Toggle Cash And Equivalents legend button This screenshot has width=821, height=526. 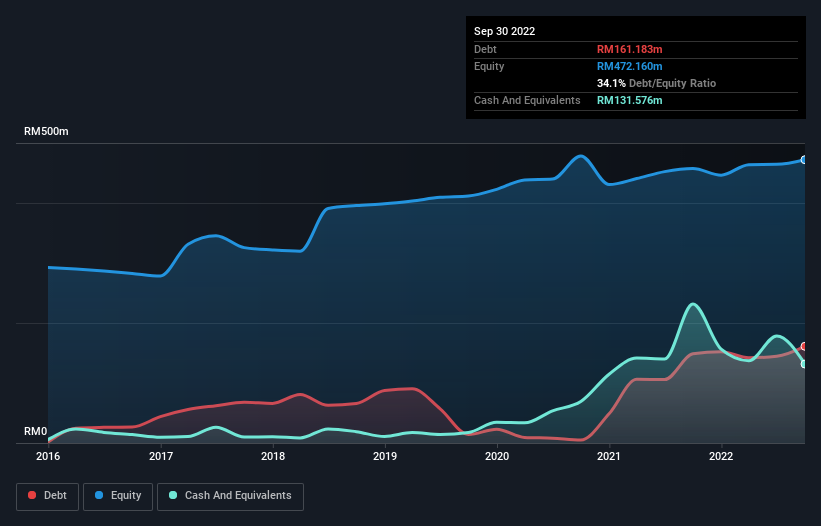pyautogui.click(x=230, y=496)
